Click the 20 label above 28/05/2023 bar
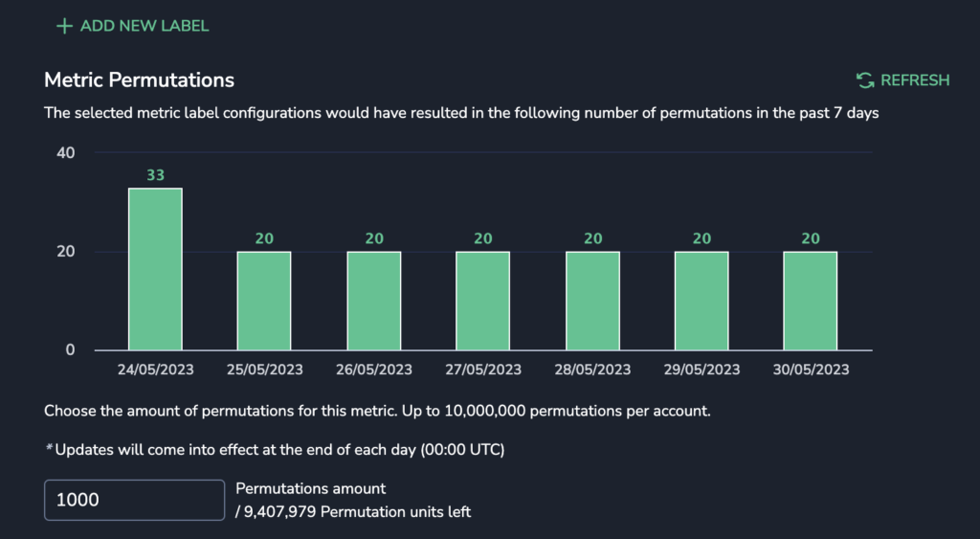Screen dimensions: 980x539 pos(592,238)
